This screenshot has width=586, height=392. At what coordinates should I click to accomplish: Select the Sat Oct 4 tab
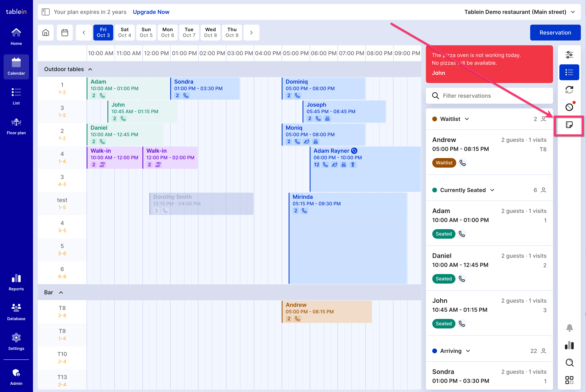click(125, 33)
